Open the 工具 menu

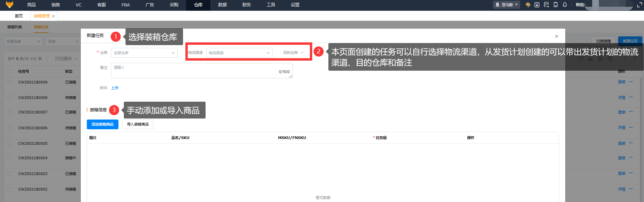click(x=271, y=5)
